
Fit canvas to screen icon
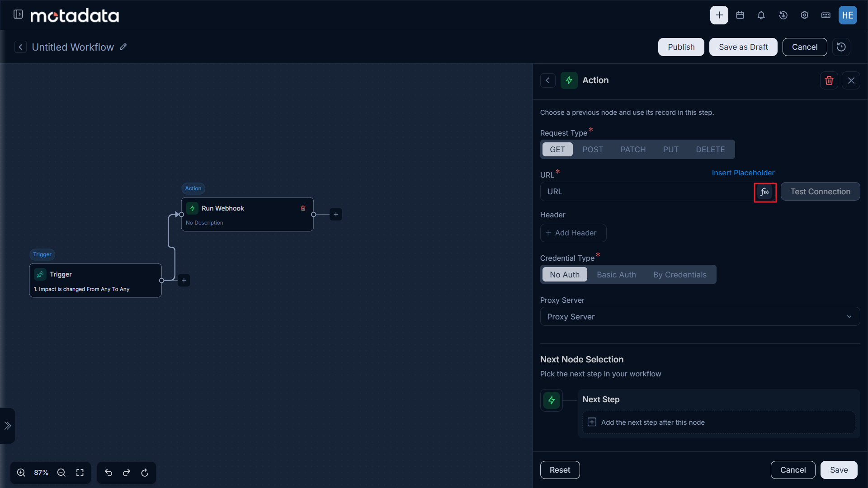tap(80, 473)
